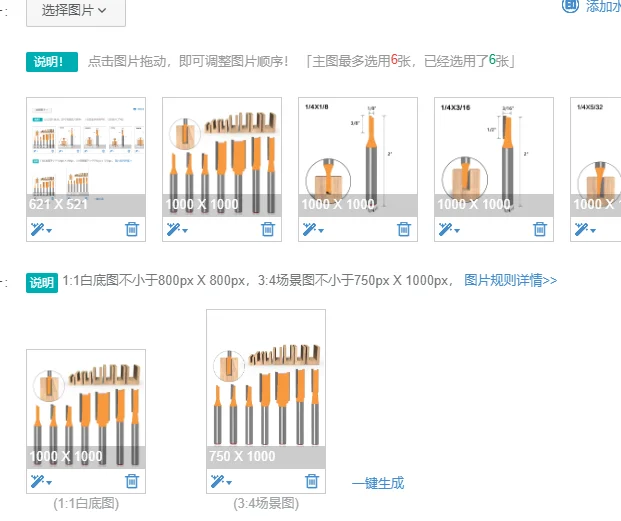Screen dimensions: 621x521
Task: Click the 主图最多选用6张 notice text
Action: coord(411,61)
